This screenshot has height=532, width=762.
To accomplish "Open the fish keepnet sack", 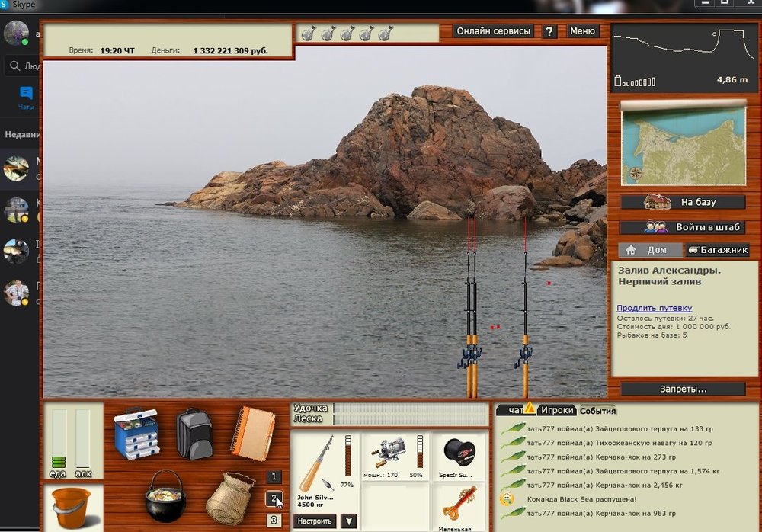I will click(x=229, y=498).
